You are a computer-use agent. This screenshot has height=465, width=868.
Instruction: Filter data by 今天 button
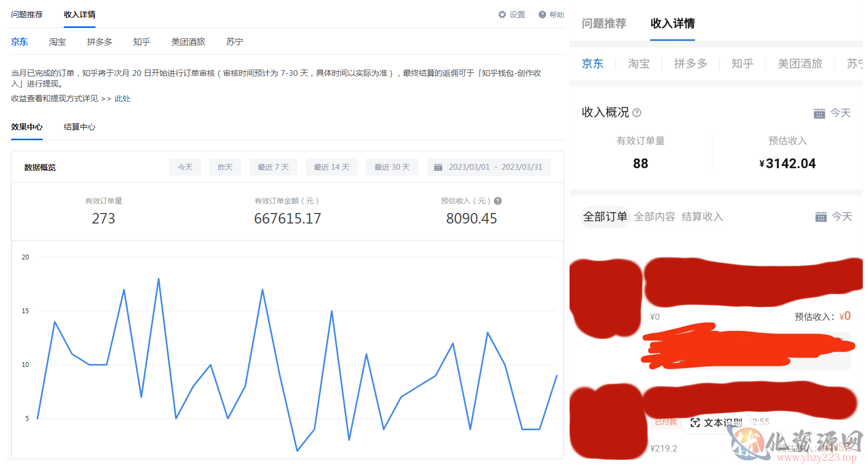coord(185,167)
